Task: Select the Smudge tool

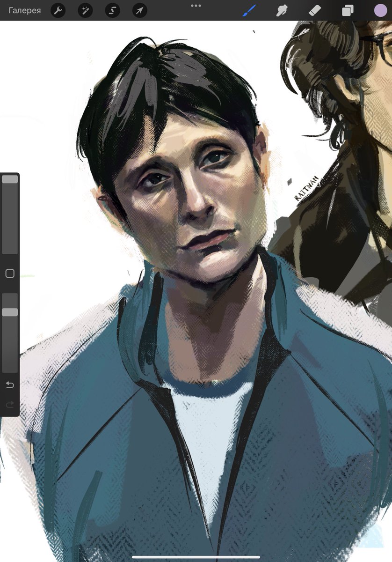Action: tap(282, 10)
